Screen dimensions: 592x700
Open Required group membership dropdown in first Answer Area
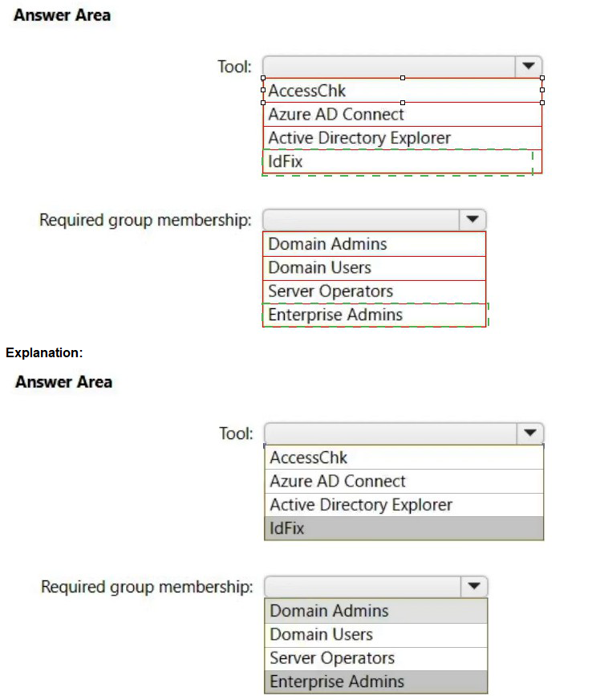pyautogui.click(x=472, y=219)
